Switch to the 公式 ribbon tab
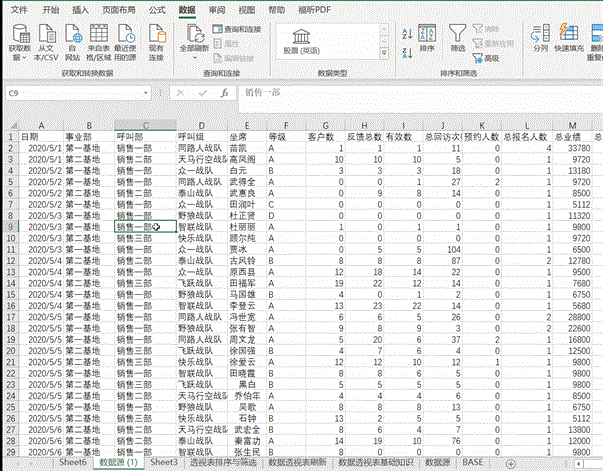 157,9
